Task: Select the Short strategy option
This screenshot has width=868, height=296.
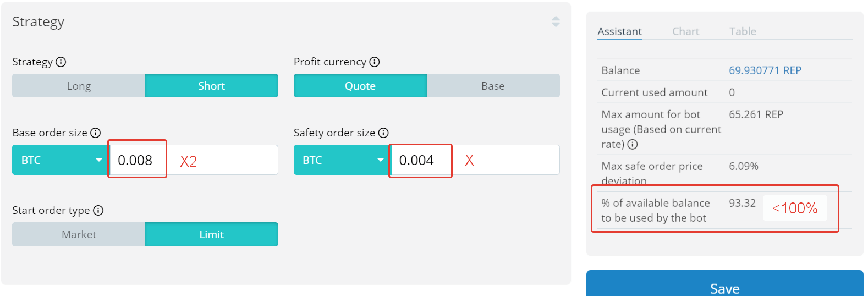Action: point(211,86)
